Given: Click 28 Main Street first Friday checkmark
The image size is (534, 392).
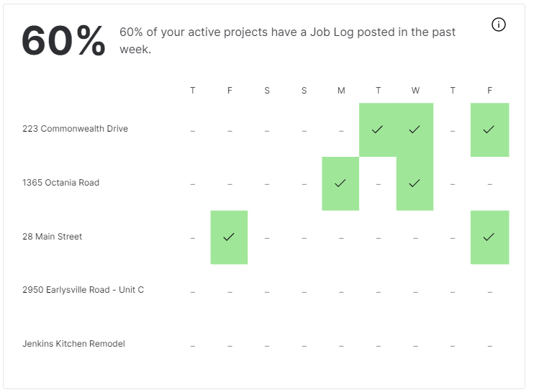Looking at the screenshot, I should [229, 237].
